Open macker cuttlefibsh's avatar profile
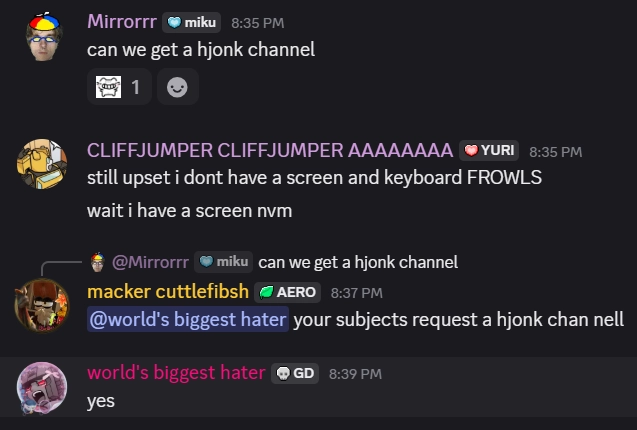This screenshot has height=430, width=637. (x=42, y=305)
